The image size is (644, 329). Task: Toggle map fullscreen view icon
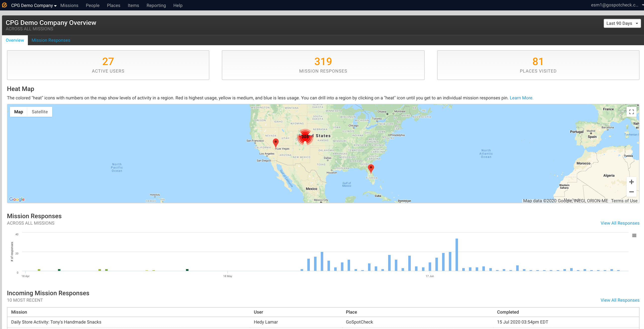tap(631, 112)
